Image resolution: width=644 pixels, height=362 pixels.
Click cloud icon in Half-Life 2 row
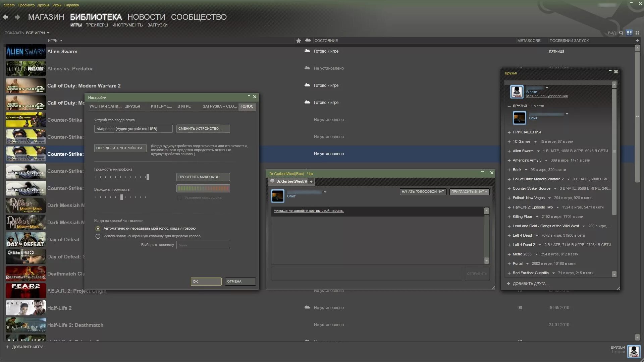(307, 307)
